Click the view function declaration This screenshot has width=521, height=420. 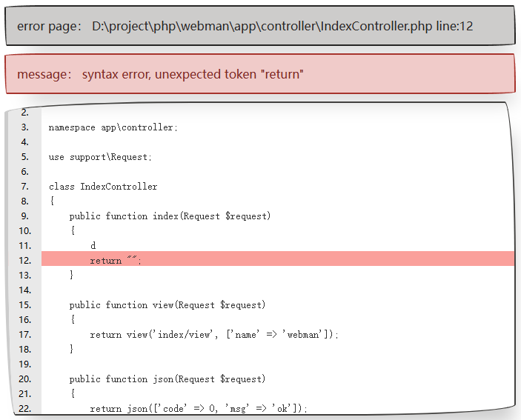[x=167, y=304]
